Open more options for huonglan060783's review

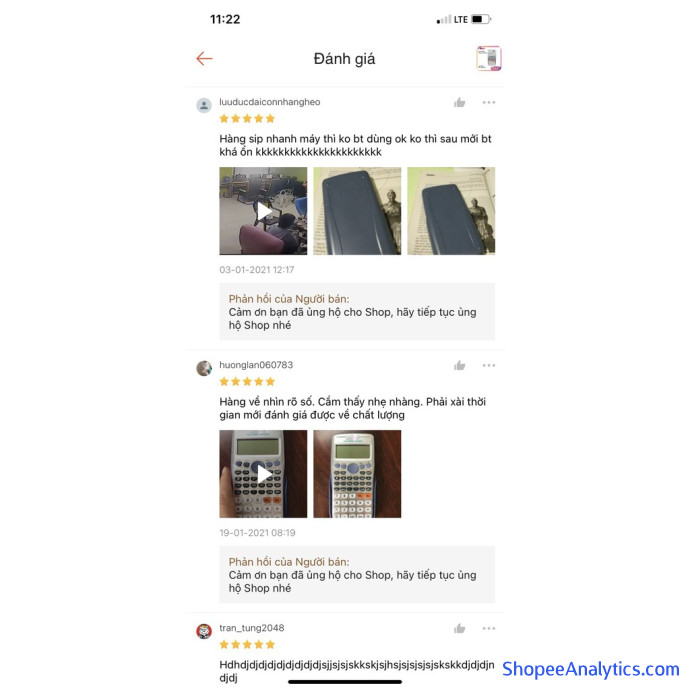(489, 365)
